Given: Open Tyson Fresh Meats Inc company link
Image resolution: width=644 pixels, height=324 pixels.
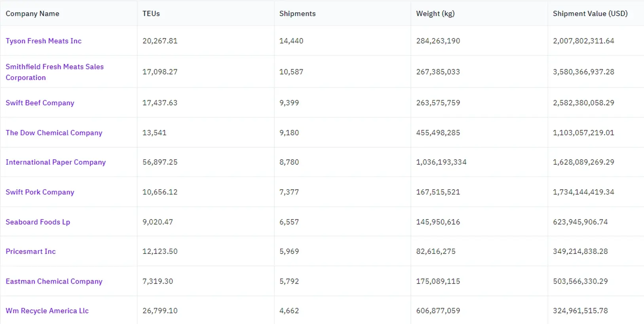Looking at the screenshot, I should [44, 41].
